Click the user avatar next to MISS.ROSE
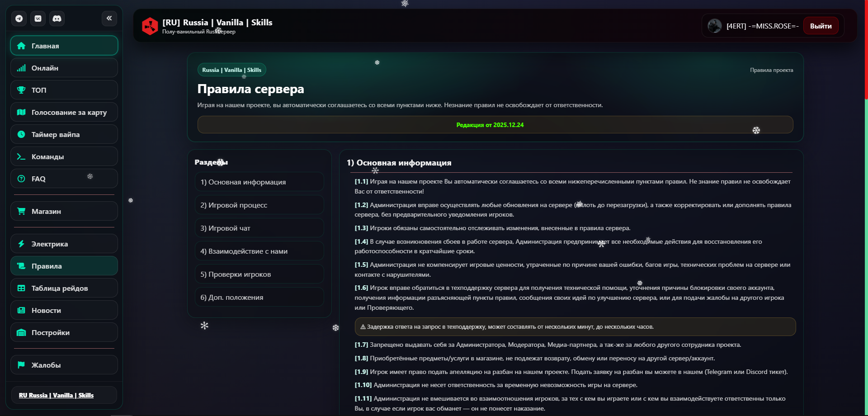 click(715, 26)
